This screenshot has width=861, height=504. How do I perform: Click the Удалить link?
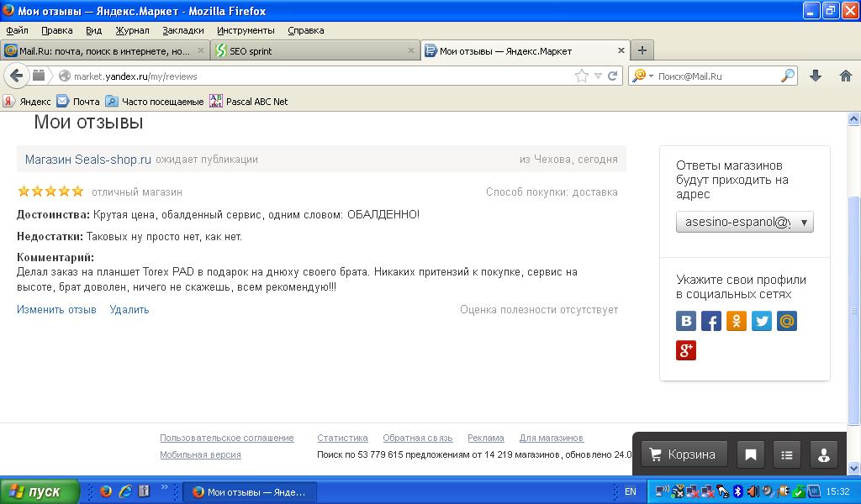(x=129, y=309)
